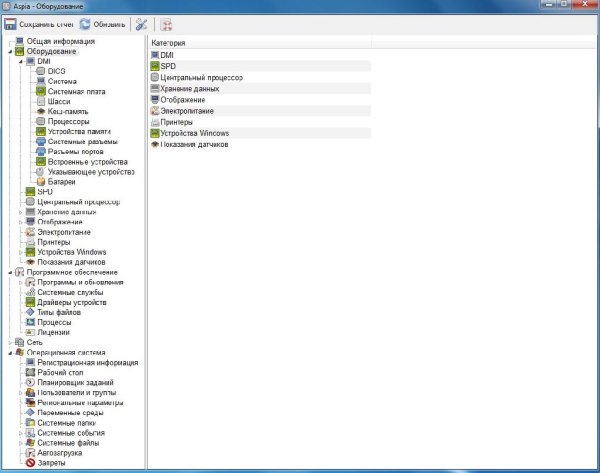
Task: Expand Системные события tree node
Action: click(21, 433)
